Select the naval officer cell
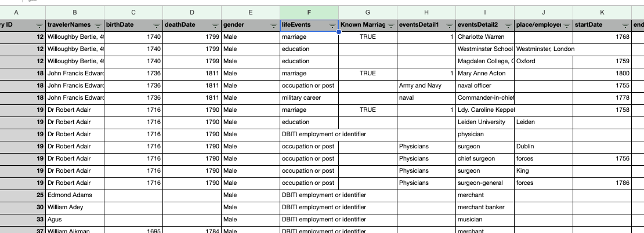The height and width of the screenshot is (233, 644). 484,86
